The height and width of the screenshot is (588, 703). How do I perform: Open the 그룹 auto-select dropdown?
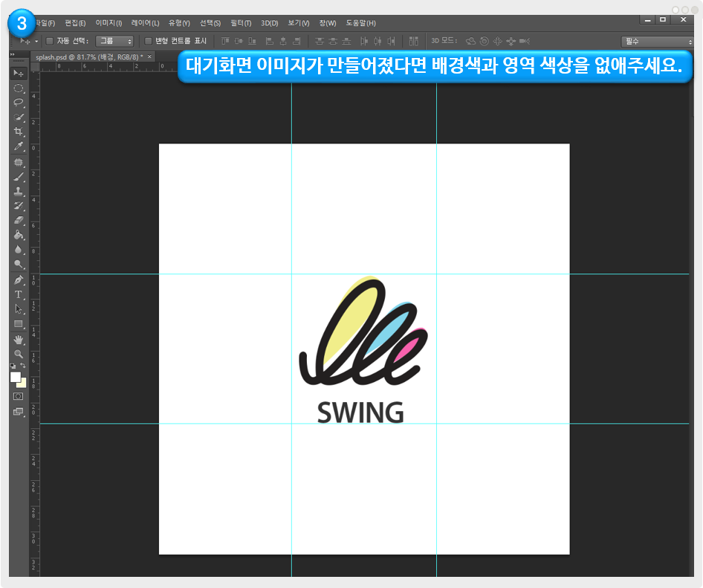(114, 41)
